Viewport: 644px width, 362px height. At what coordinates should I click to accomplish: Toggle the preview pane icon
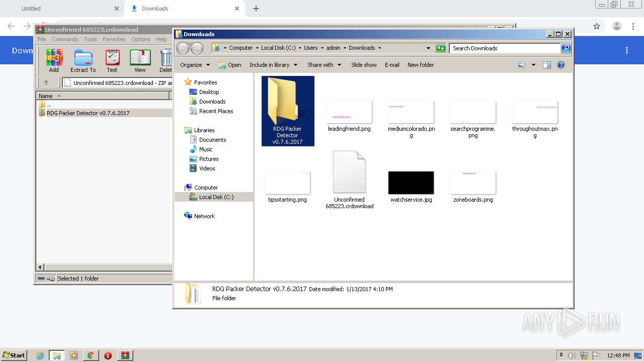(x=547, y=65)
